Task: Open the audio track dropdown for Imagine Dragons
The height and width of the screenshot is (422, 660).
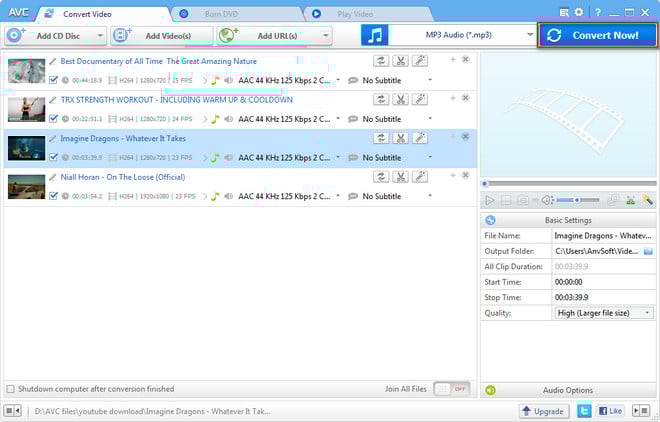Action: coord(338,157)
